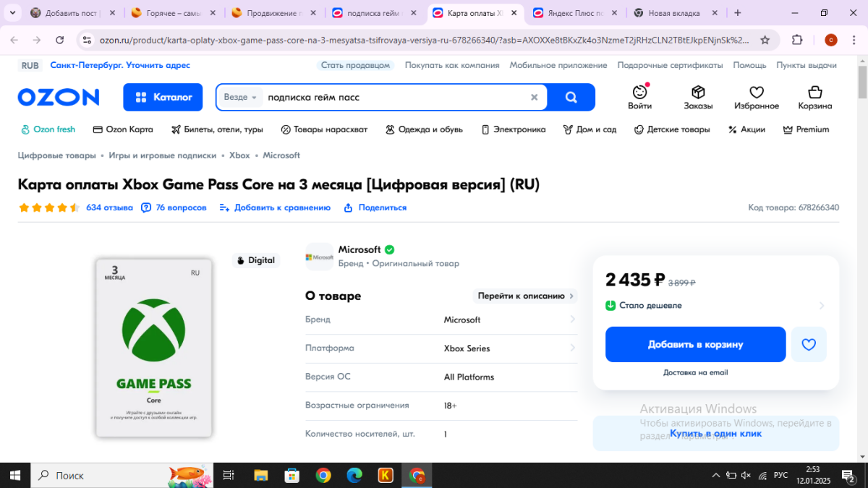This screenshot has width=868, height=488.
Task: Open the Корзина cart icon
Action: tap(815, 97)
